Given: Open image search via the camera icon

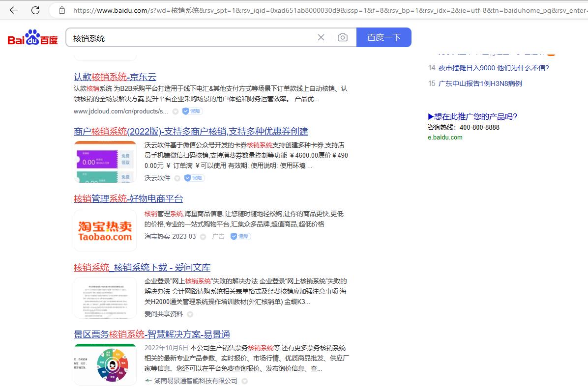Looking at the screenshot, I should tap(343, 37).
